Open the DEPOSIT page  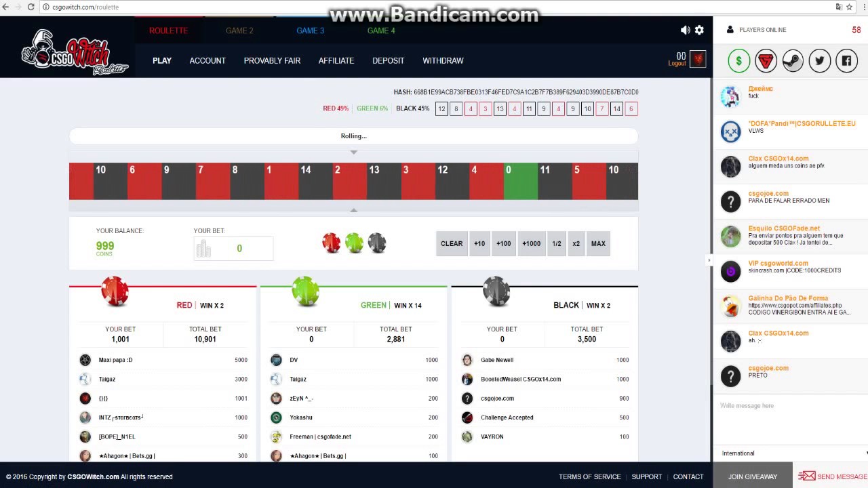pyautogui.click(x=388, y=60)
